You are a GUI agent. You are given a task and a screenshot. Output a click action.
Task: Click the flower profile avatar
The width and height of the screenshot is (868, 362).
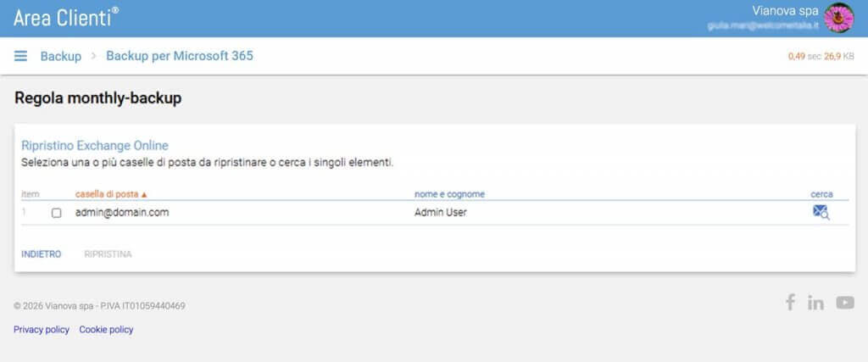pos(838,18)
